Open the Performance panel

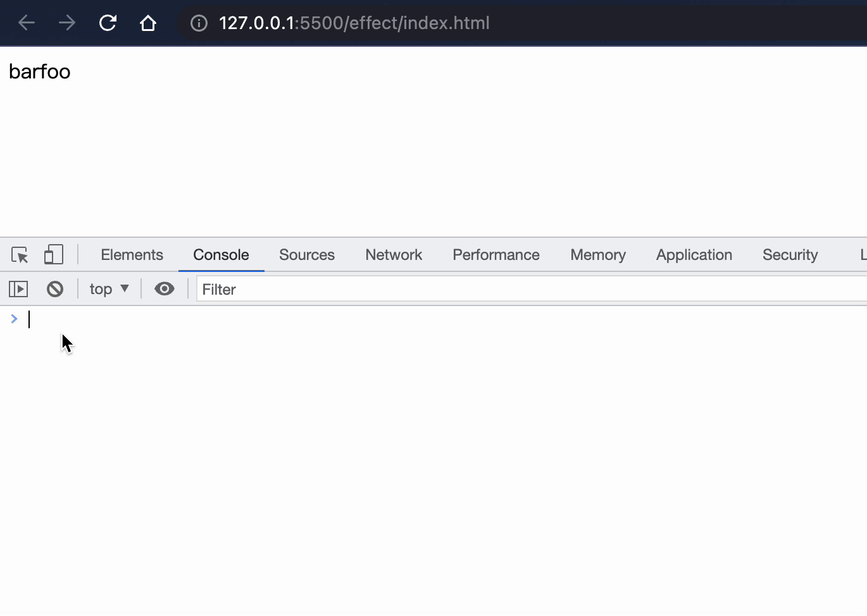[496, 254]
